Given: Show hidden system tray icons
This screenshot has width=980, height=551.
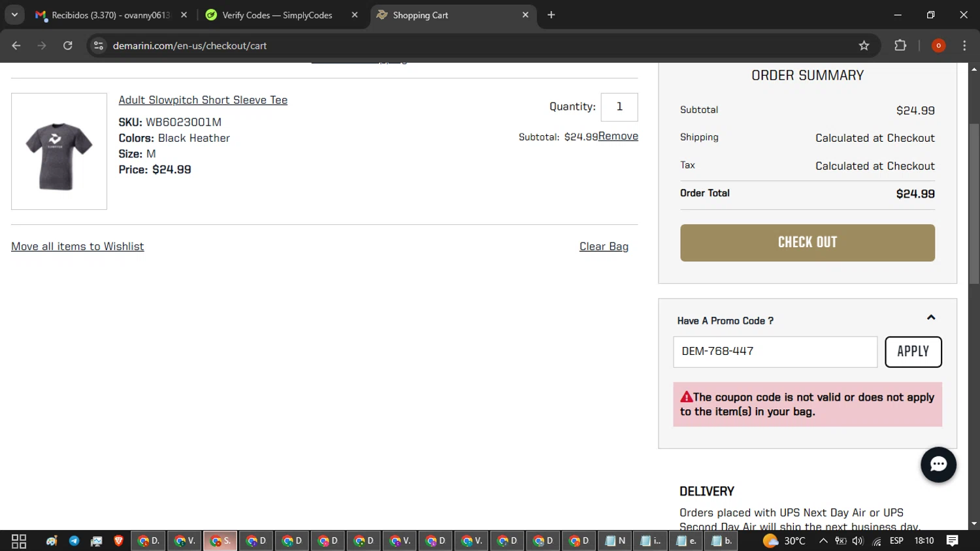Looking at the screenshot, I should [823, 541].
